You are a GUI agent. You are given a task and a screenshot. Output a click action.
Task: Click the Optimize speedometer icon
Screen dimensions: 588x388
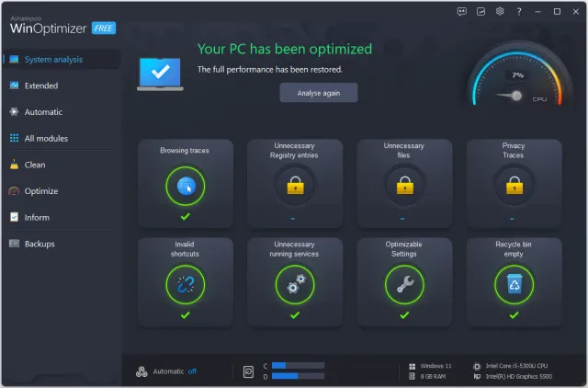pos(14,191)
